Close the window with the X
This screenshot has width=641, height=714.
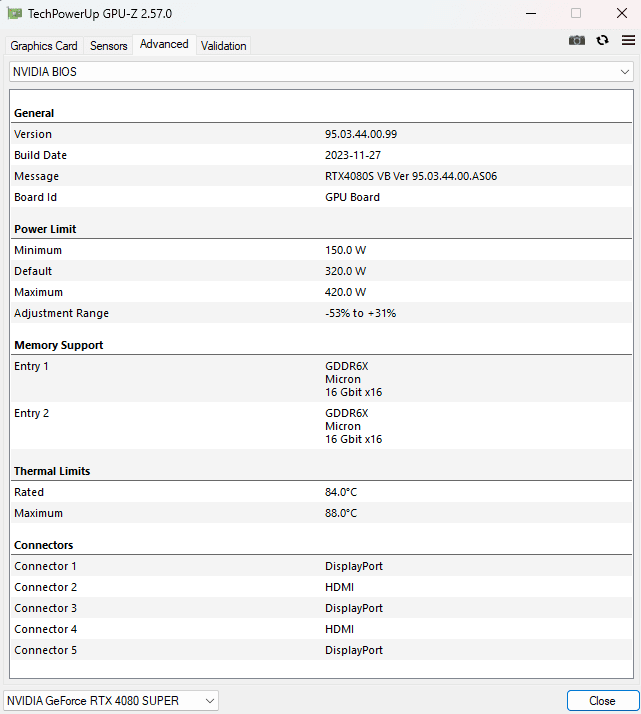point(620,14)
